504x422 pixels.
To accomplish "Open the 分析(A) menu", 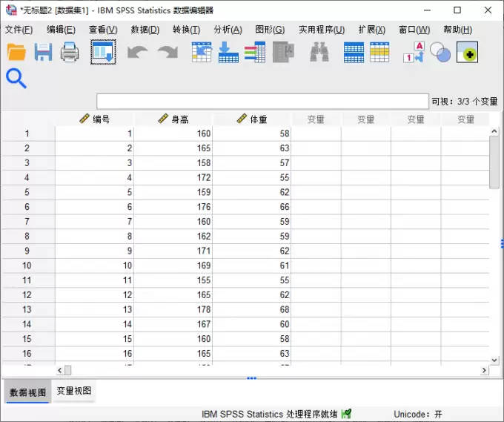I will click(x=228, y=30).
